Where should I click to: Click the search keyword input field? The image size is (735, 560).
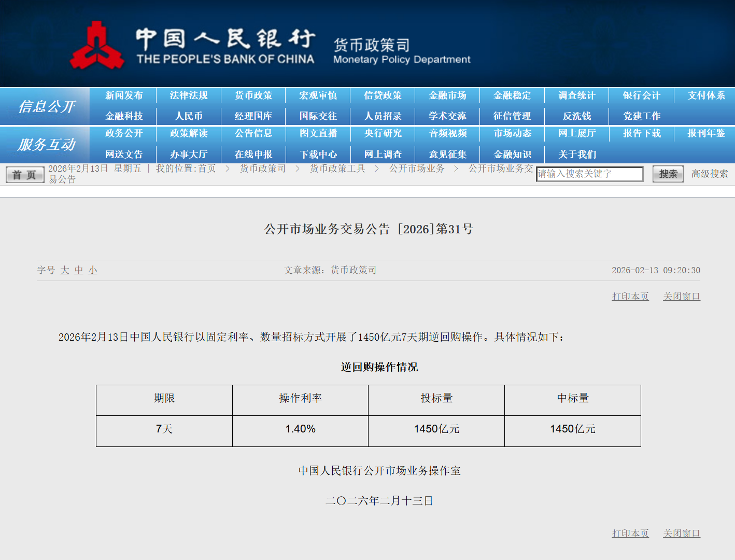pyautogui.click(x=589, y=174)
